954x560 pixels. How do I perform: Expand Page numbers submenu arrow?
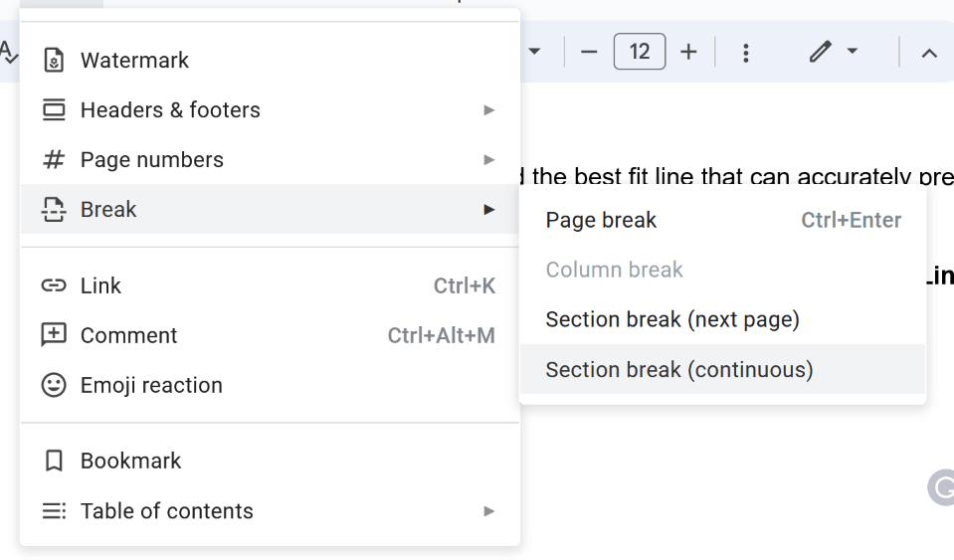(488, 160)
